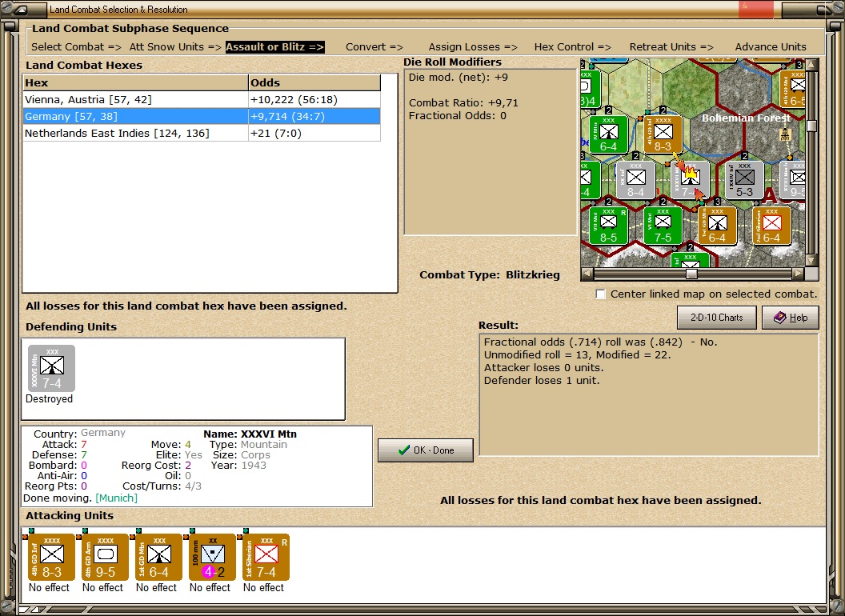Click the green IV Mtn 6-4 counter on map
The width and height of the screenshot is (845, 616).
tap(608, 134)
